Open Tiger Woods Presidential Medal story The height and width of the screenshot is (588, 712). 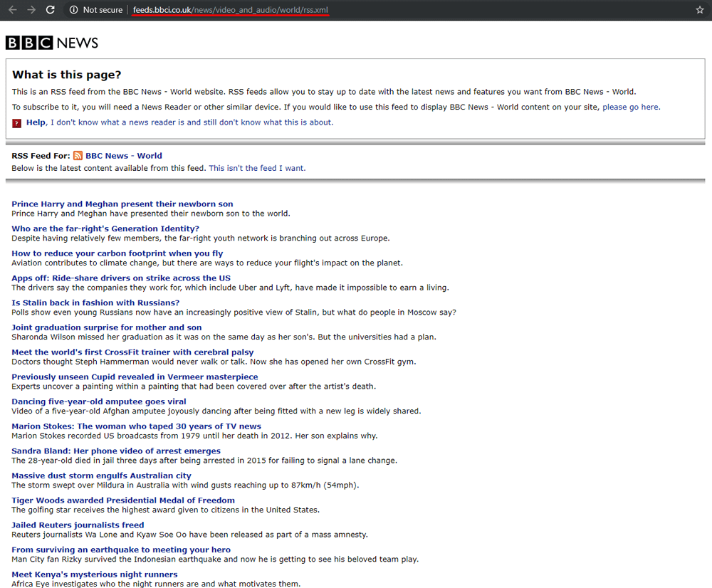coord(122,500)
